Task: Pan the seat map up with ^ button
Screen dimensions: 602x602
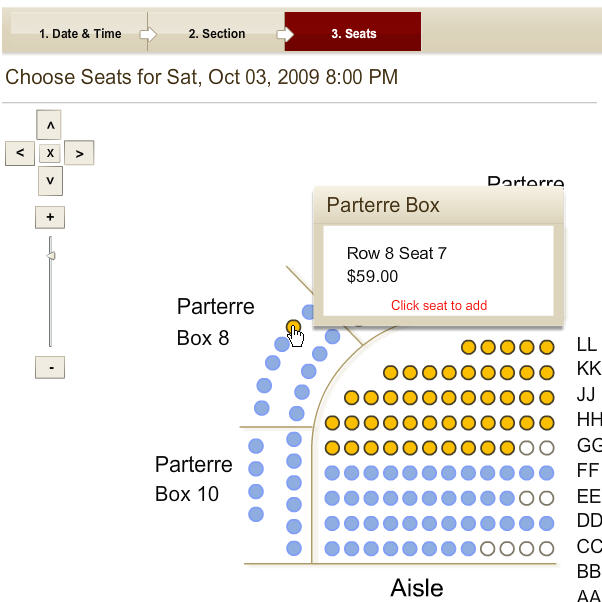Action: click(x=49, y=125)
